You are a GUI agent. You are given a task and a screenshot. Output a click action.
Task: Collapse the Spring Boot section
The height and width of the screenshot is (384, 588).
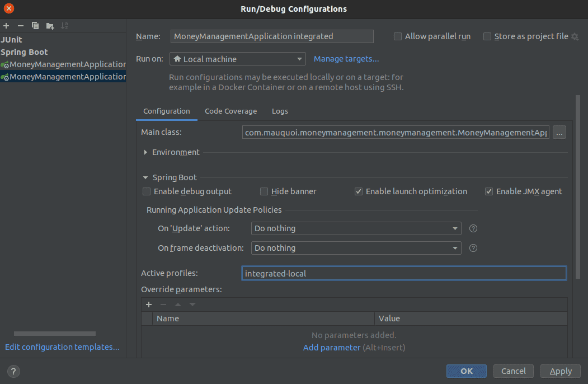(145, 177)
